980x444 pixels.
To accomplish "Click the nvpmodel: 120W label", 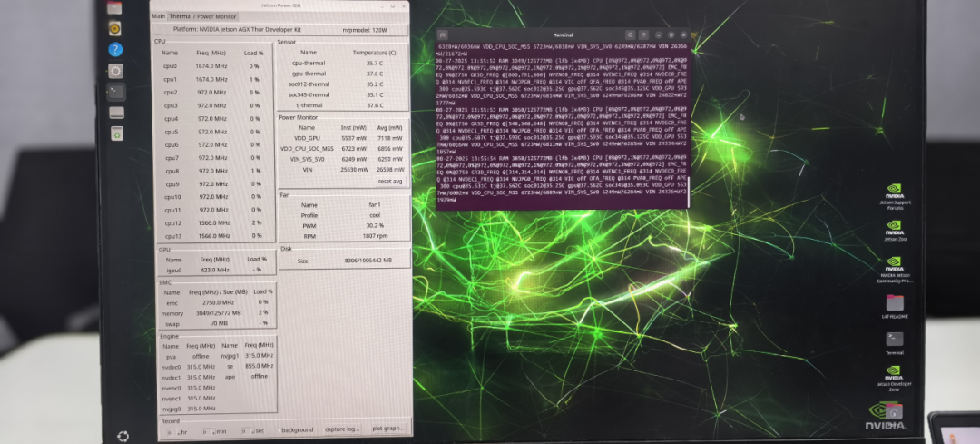I will [x=365, y=30].
